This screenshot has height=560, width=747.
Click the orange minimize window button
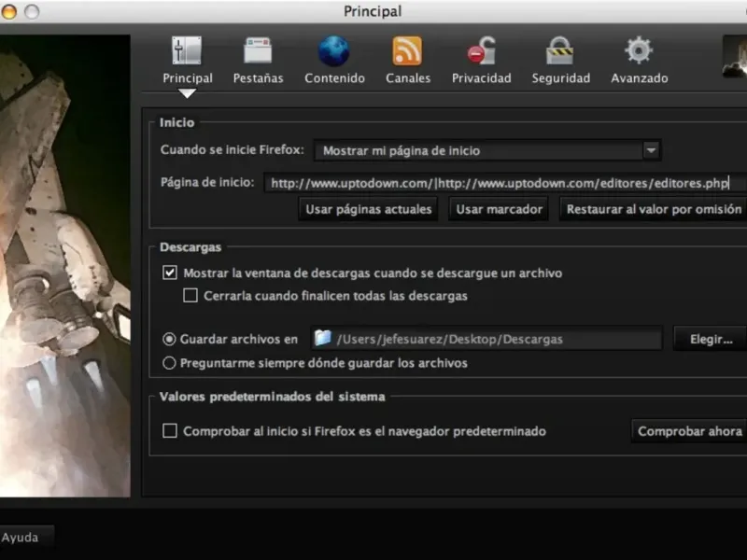8,11
